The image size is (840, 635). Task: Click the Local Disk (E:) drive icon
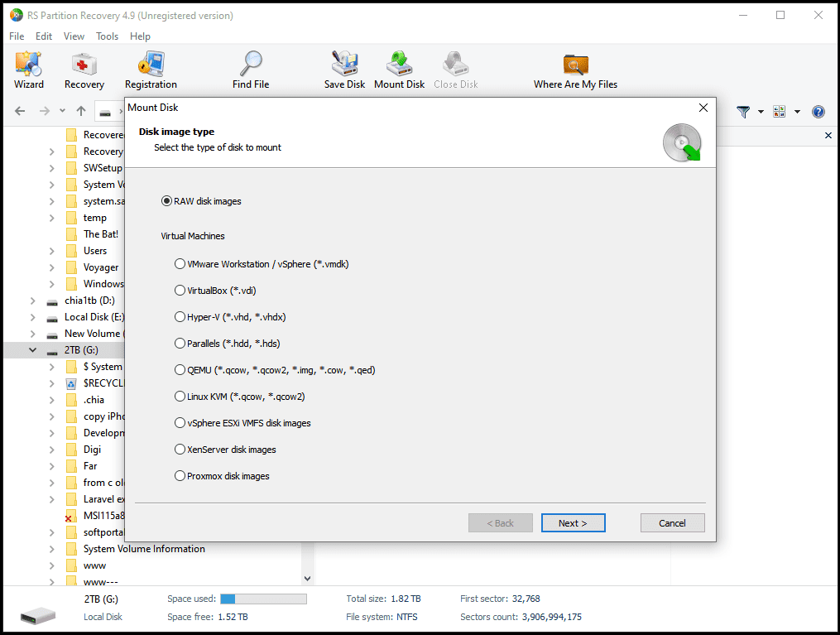[52, 318]
